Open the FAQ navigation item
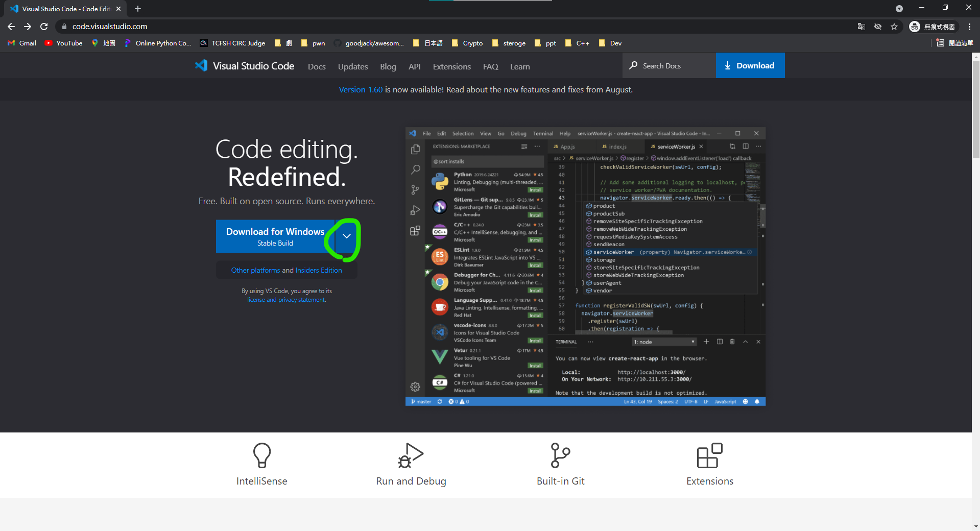The image size is (980, 531). click(x=491, y=67)
